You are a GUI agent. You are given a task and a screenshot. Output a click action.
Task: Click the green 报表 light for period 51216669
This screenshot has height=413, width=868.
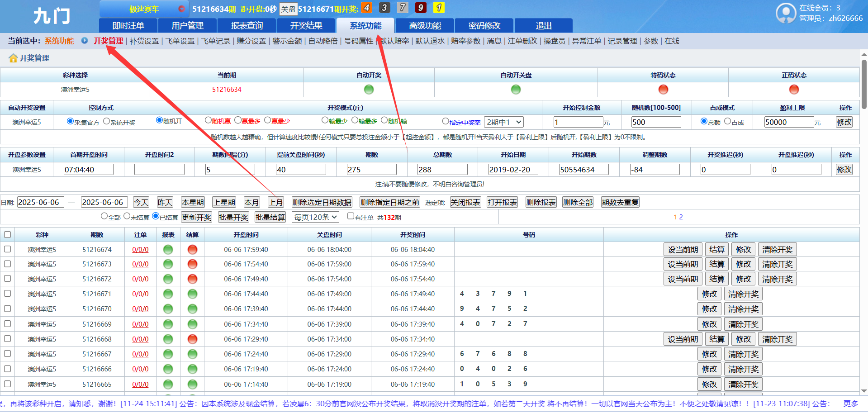click(168, 324)
